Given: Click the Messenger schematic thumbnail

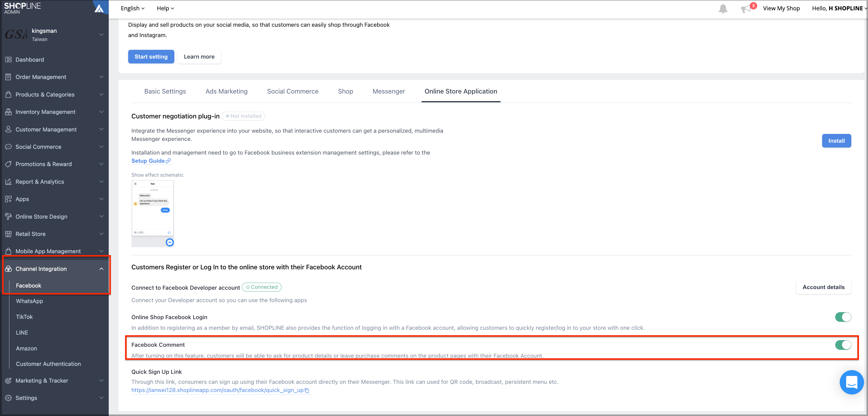Looking at the screenshot, I should (152, 213).
